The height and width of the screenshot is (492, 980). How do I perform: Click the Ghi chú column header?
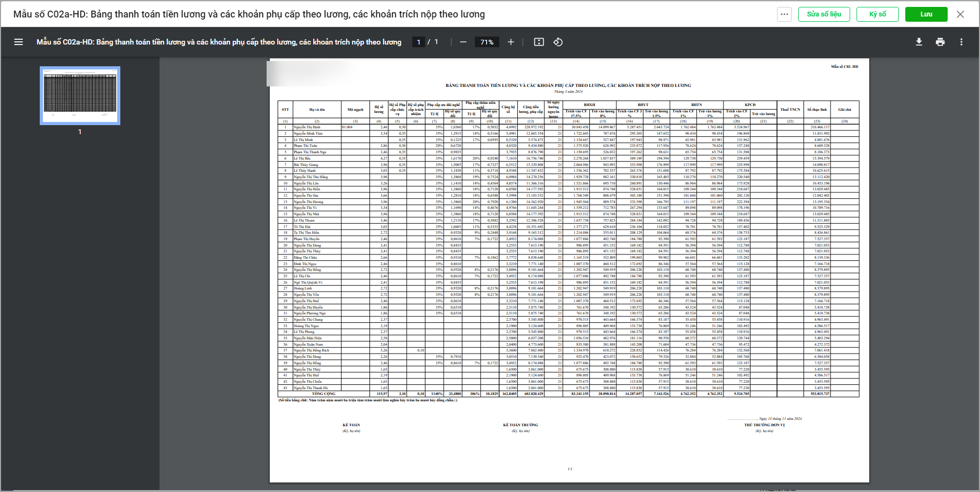845,110
